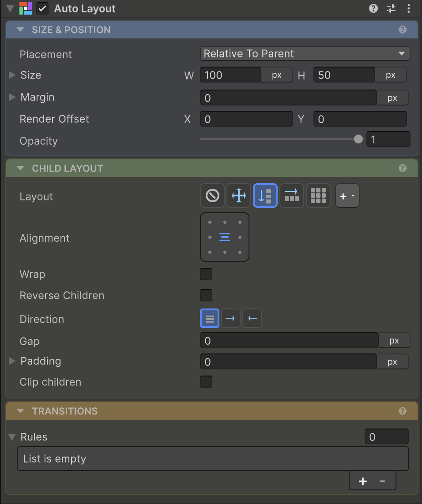This screenshot has width=422, height=504.
Task: Click the Render Offset X field
Action: pos(246,119)
